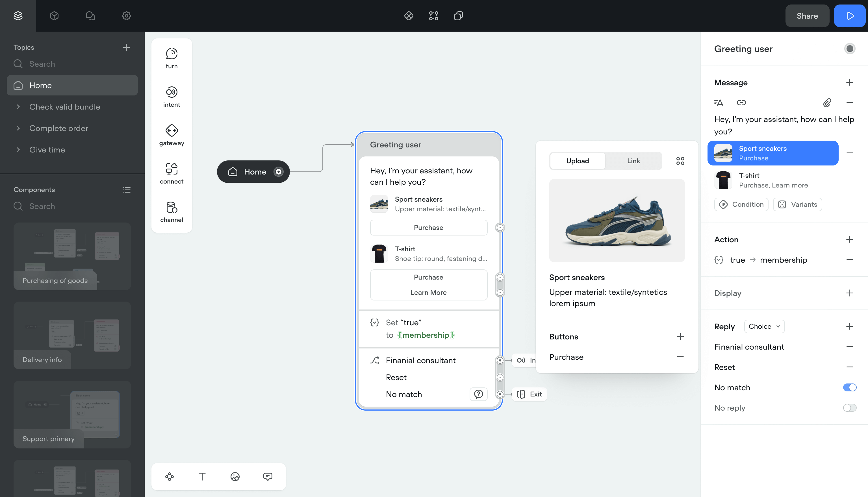Click the blue play run button
Viewport: 868px width, 497px height.
click(850, 16)
